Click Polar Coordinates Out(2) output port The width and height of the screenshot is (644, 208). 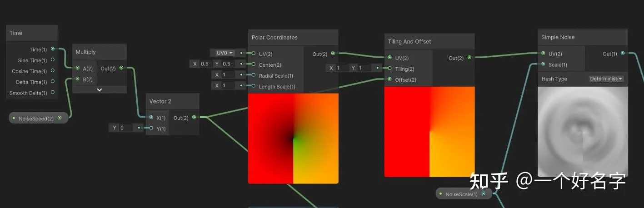333,54
